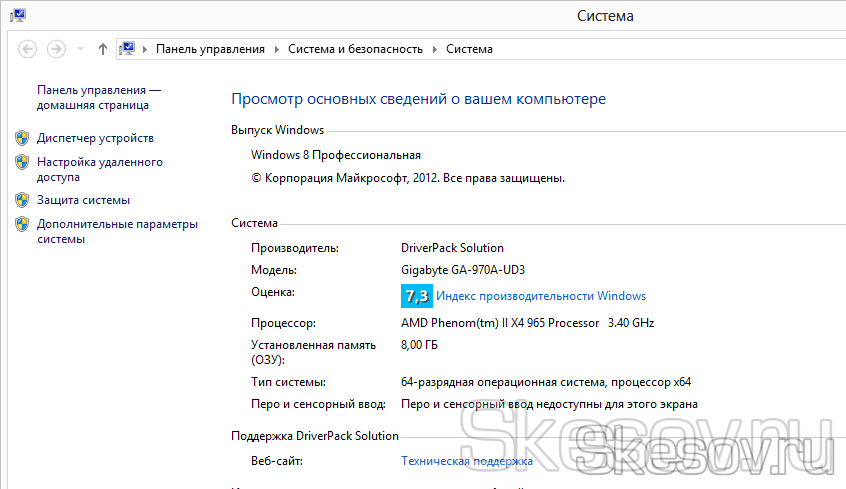Click the DriverPack Solution manufacturer value

click(x=452, y=248)
